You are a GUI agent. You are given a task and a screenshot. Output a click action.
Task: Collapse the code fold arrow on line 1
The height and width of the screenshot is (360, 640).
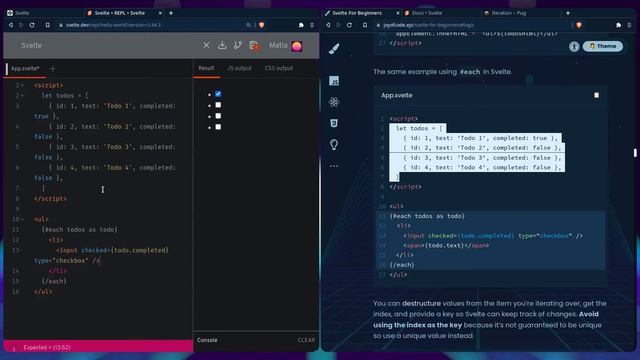pyautogui.click(x=22, y=86)
